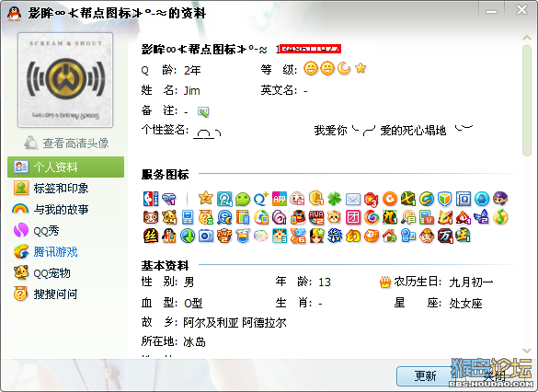
Task: Click the blue 华 service icon
Action: [x=335, y=236]
